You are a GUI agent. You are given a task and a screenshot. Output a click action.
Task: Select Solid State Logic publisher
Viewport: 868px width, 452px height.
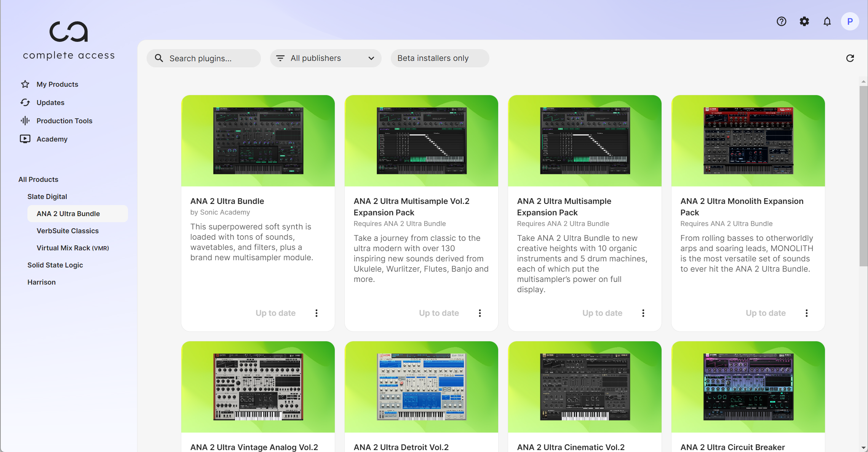click(55, 265)
